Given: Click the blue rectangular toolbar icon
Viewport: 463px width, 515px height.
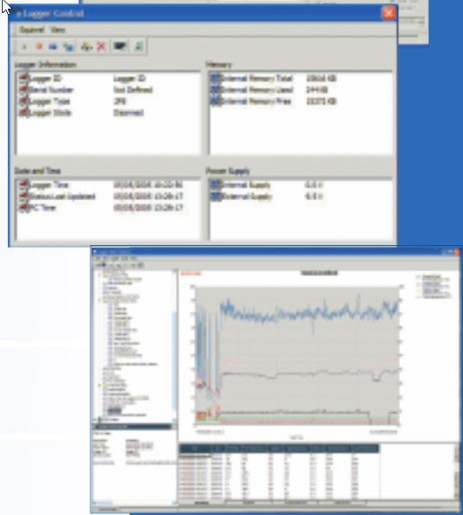Looking at the screenshot, I should click(x=53, y=47).
